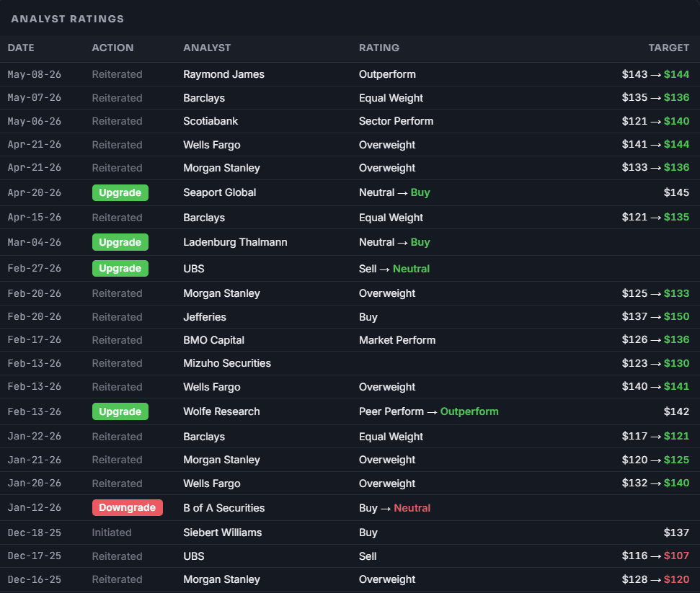The width and height of the screenshot is (700, 593).
Task: Click the $123 → $130 target
Action: click(x=655, y=363)
